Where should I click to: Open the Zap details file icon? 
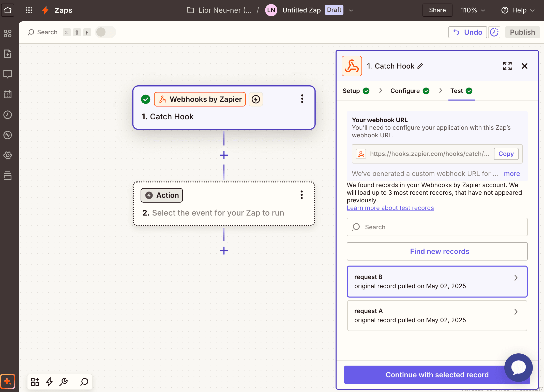pyautogui.click(x=8, y=54)
